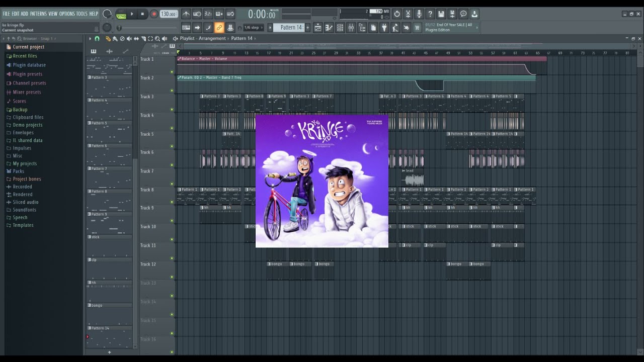Viewport: 644px width, 362px height.
Task: Expand news panel arrow beside End Of Year SALE
Action: (477, 28)
